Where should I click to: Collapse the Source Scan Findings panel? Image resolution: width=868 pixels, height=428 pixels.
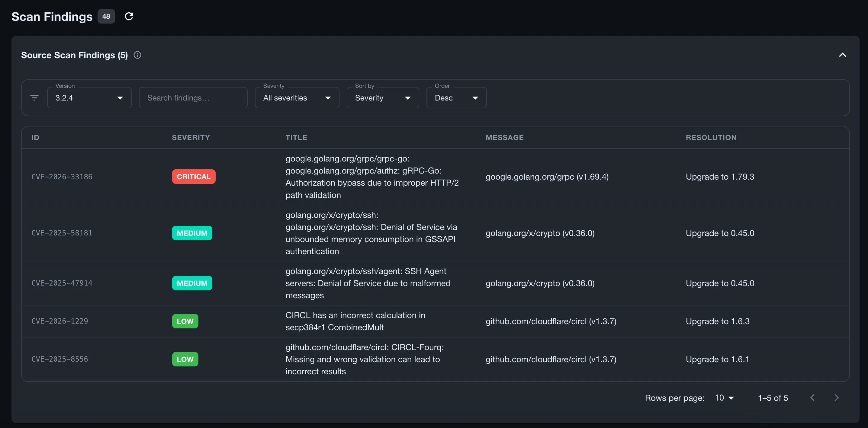[842, 55]
